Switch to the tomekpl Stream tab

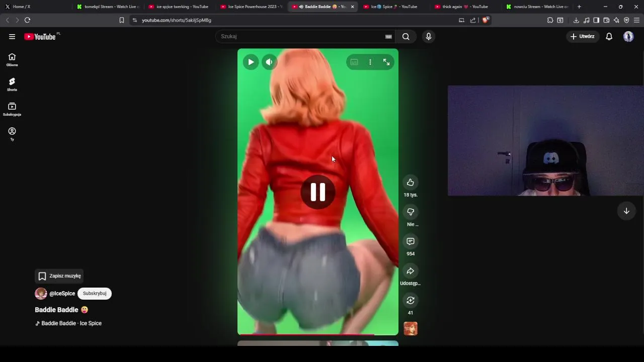coord(108,7)
